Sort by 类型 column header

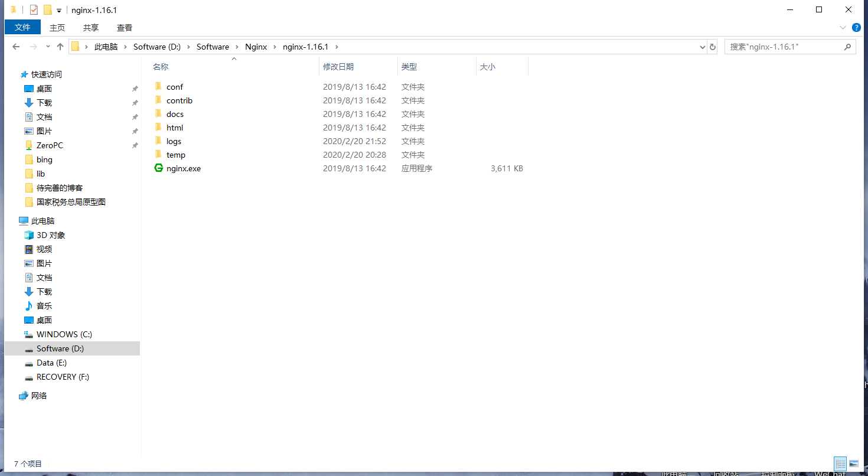[409, 67]
